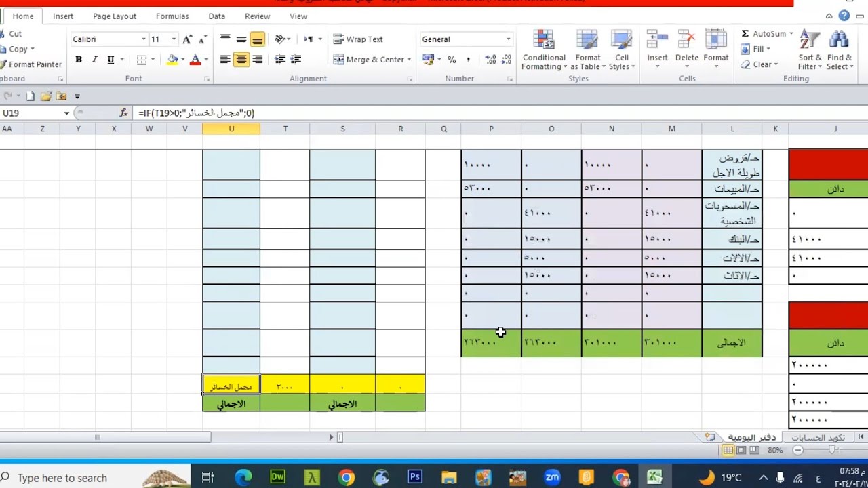The width and height of the screenshot is (868, 488).
Task: Click the Grow Font icon
Action: point(187,39)
